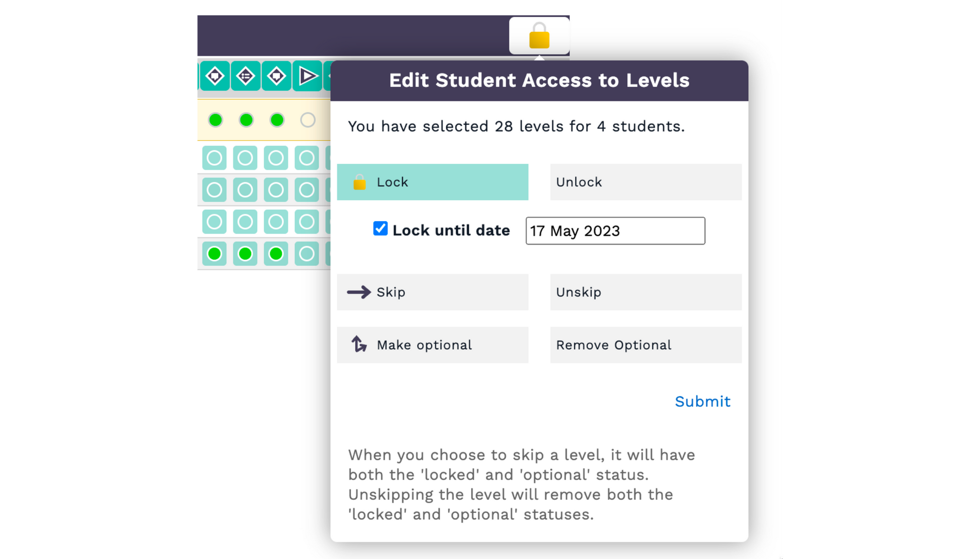Click the second diamond navigation icon
The height and width of the screenshot is (559, 980).
[246, 76]
